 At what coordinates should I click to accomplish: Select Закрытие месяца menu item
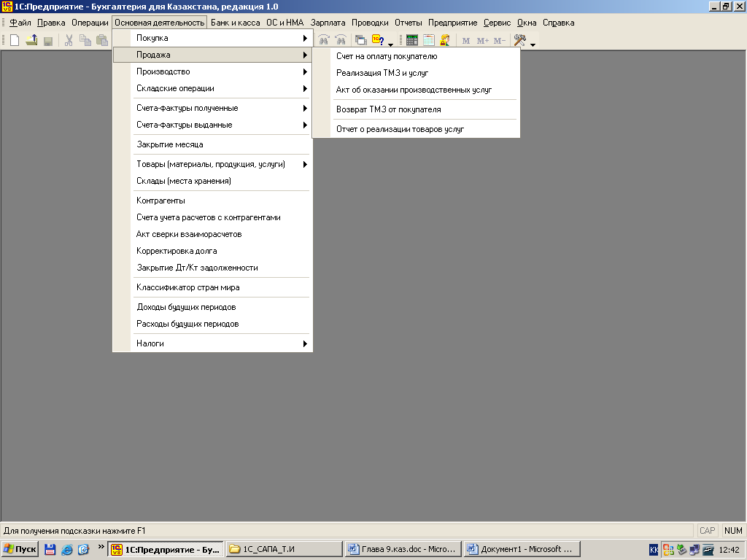[x=212, y=145]
